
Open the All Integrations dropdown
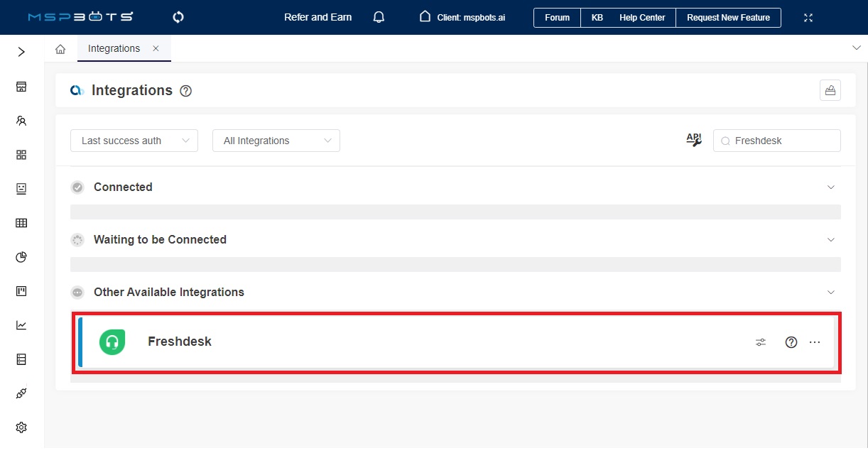(x=276, y=140)
